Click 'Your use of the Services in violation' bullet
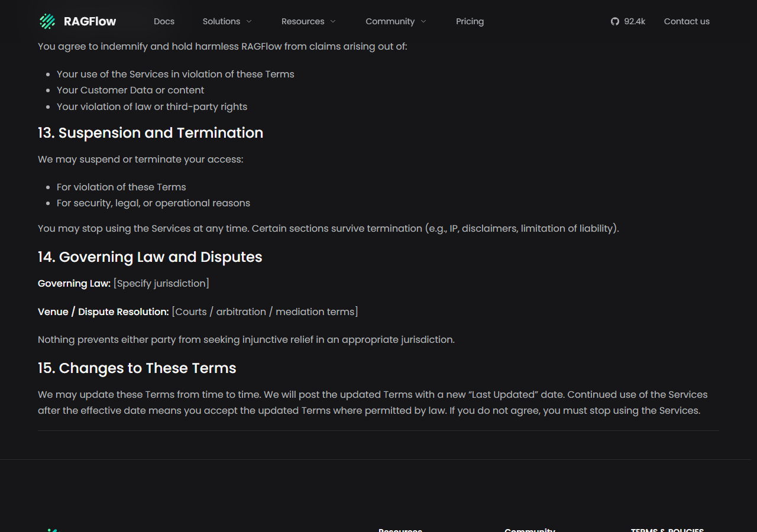Viewport: 757px width, 532px height. point(176,74)
